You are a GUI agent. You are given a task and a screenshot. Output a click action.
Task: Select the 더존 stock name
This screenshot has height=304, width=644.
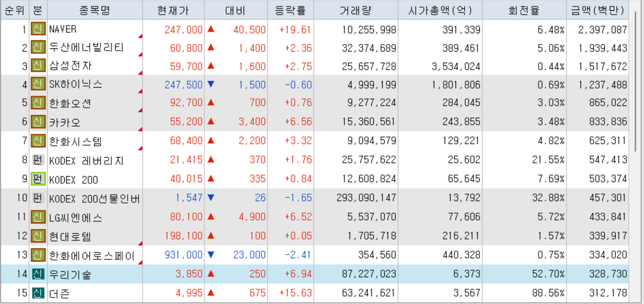(60, 293)
